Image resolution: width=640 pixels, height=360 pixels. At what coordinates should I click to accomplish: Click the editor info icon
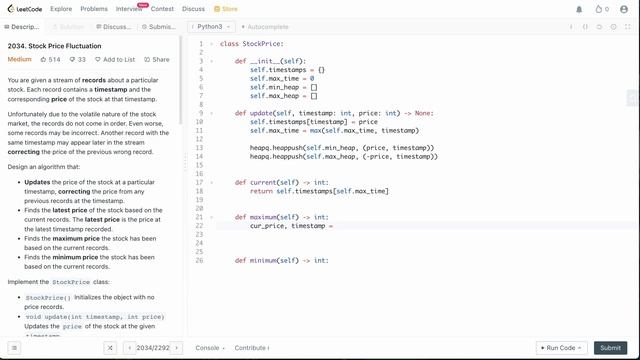click(571, 27)
